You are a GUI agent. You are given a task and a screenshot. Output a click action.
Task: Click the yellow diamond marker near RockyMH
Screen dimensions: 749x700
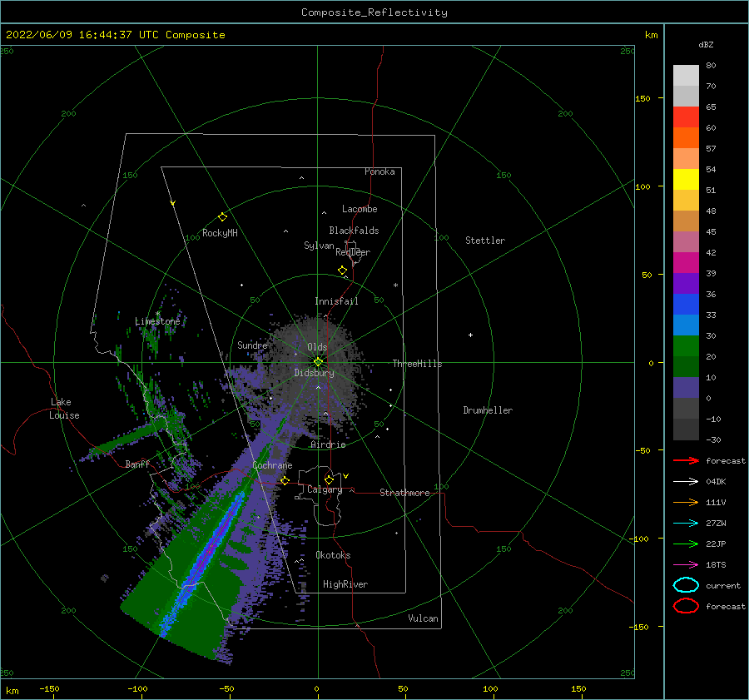(222, 217)
